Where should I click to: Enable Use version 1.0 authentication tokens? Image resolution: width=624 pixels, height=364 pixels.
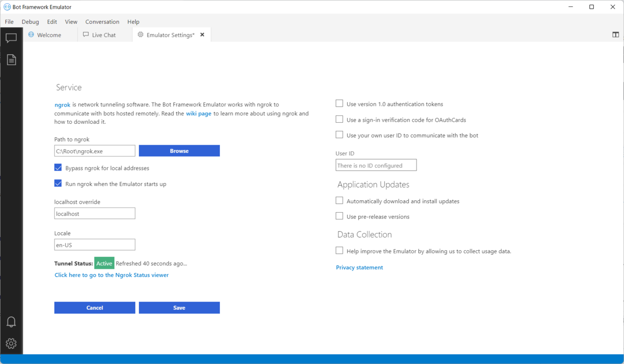(x=340, y=104)
